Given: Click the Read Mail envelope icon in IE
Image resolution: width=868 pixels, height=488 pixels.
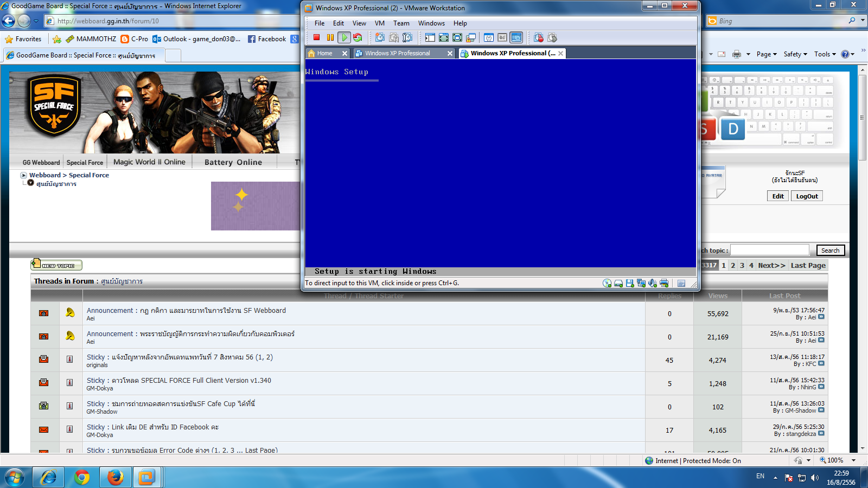Looking at the screenshot, I should [x=722, y=54].
